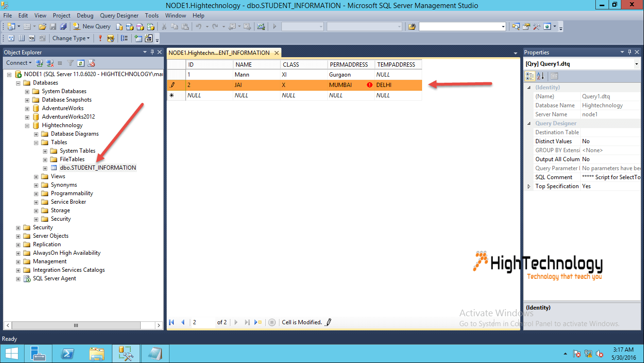Screen dimensions: 644x363
Task: Toggle the Show SQL Pane icon
Action: tap(32, 38)
